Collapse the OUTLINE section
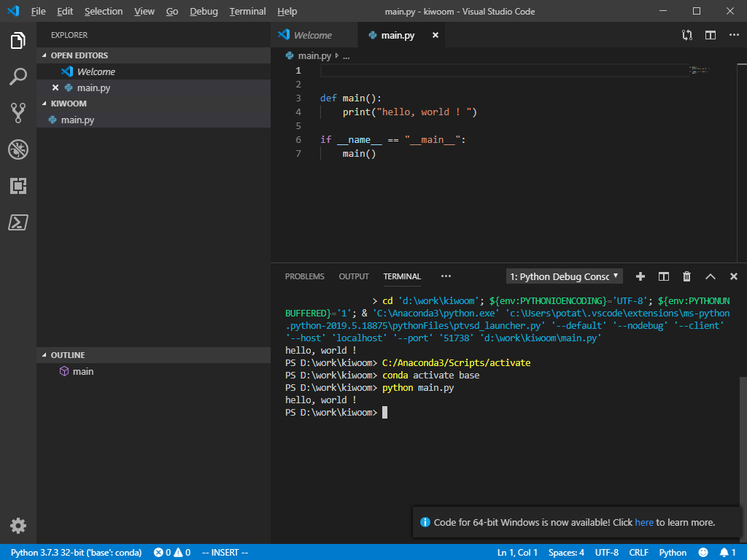The image size is (747, 560). tap(44, 355)
